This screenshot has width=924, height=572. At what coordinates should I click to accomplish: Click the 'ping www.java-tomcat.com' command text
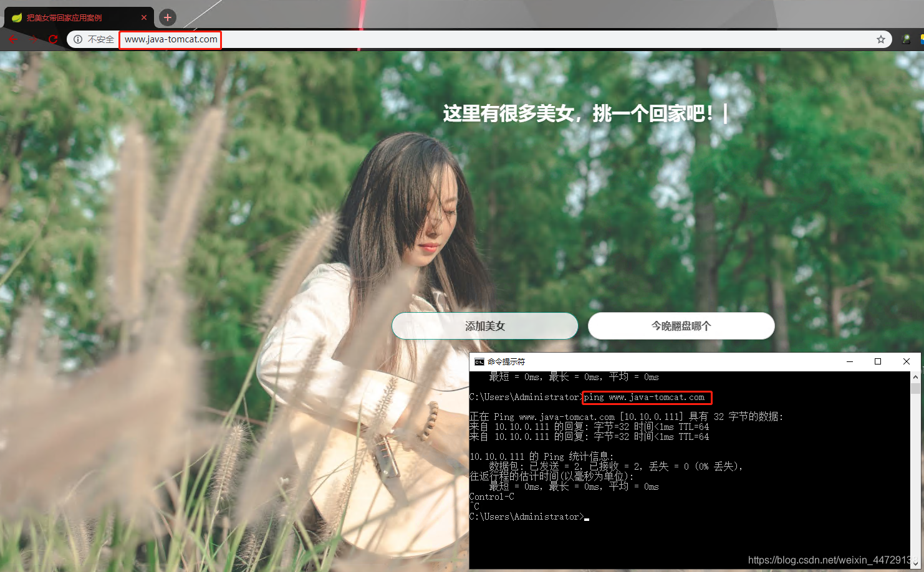644,397
